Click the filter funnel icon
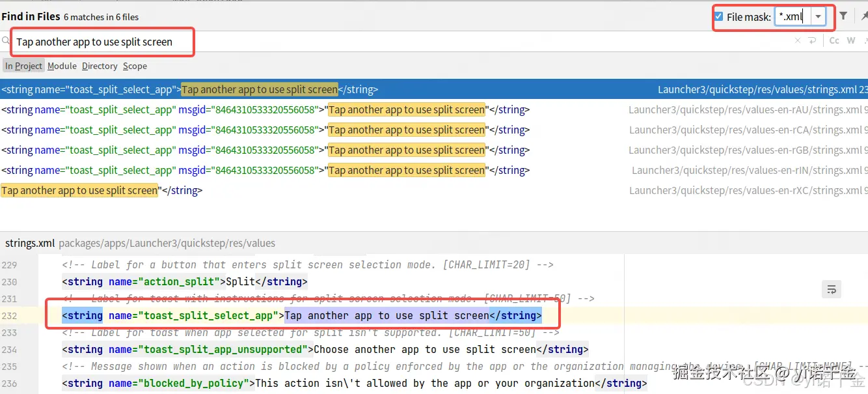This screenshot has width=868, height=394. (x=843, y=16)
